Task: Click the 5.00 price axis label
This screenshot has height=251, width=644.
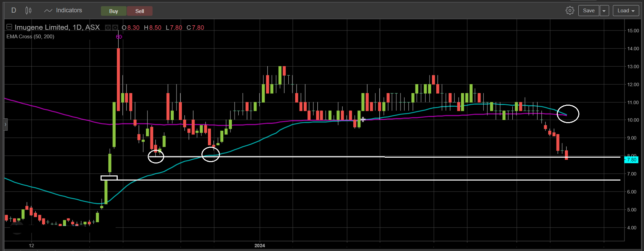Action: pos(632,210)
